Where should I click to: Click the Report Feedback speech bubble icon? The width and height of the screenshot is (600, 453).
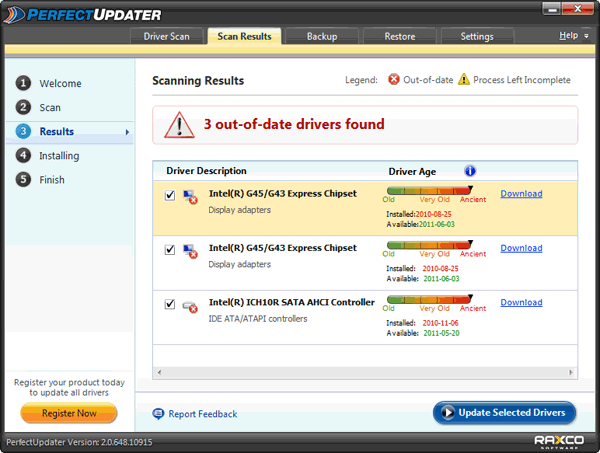pyautogui.click(x=158, y=414)
